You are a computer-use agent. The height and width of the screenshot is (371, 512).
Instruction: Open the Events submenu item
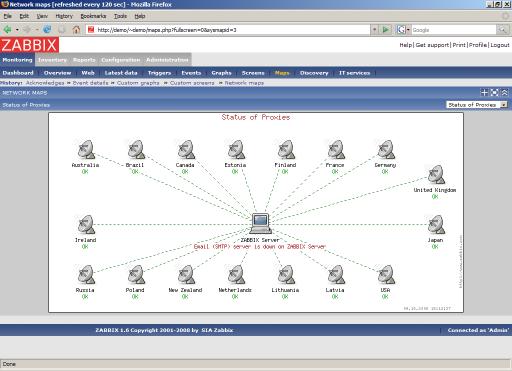[191, 73]
